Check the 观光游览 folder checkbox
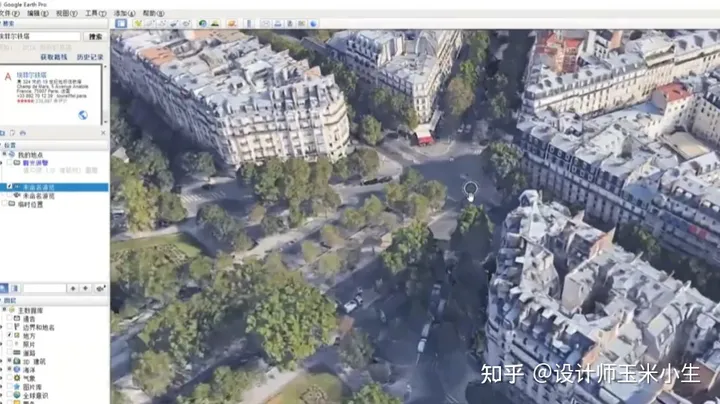The height and width of the screenshot is (404, 720). (10, 163)
